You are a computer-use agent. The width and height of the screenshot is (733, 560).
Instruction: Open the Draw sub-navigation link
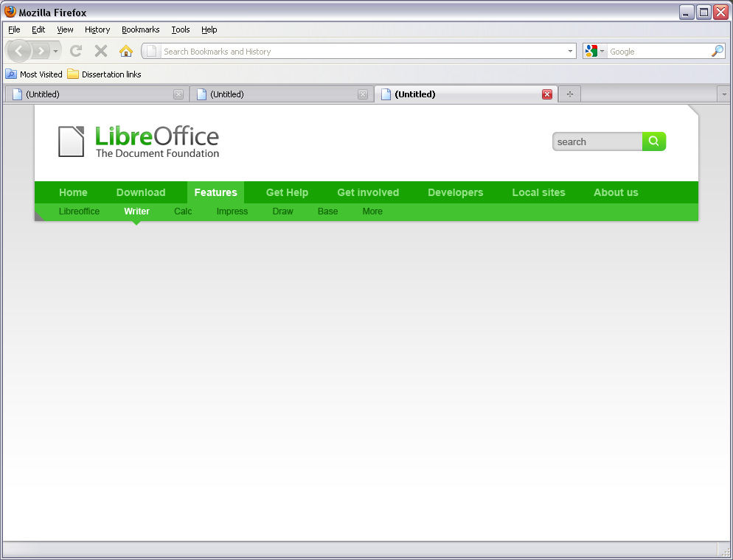click(x=283, y=211)
